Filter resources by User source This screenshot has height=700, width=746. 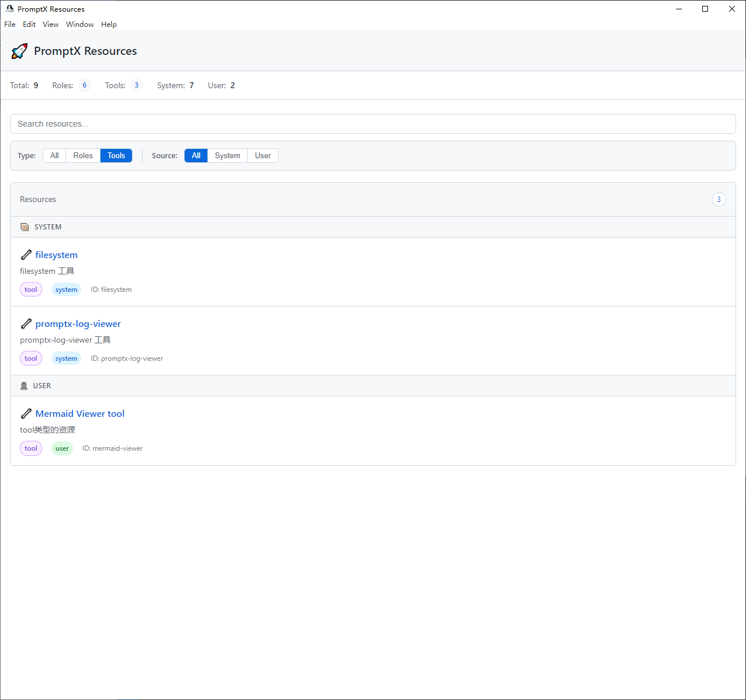tap(263, 156)
